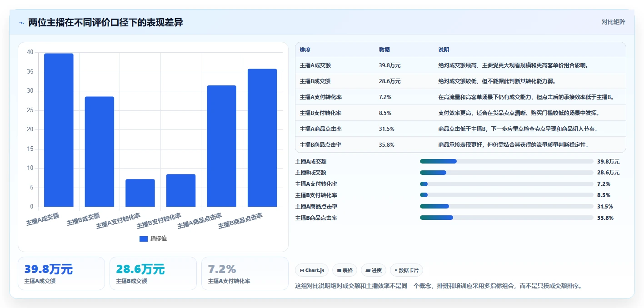
Task: Click the 主播B商品点击率 progress bar
Action: pyautogui.click(x=507, y=218)
